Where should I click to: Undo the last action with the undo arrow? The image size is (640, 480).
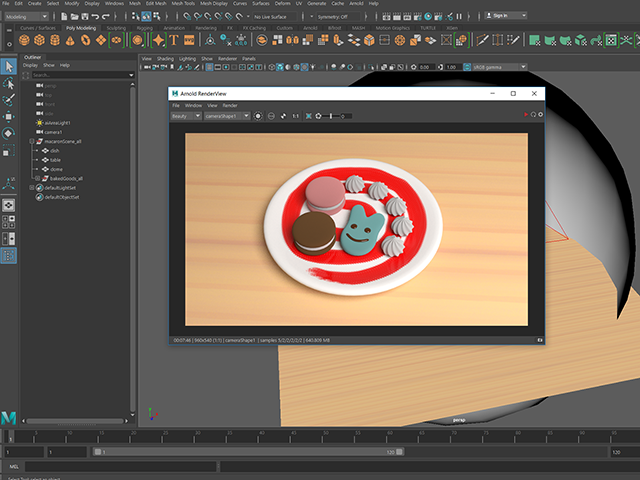95,16
